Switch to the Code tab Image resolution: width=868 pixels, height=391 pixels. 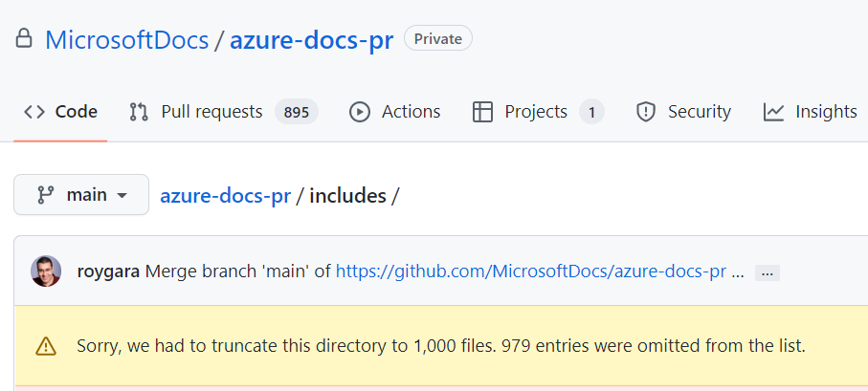[x=60, y=112]
